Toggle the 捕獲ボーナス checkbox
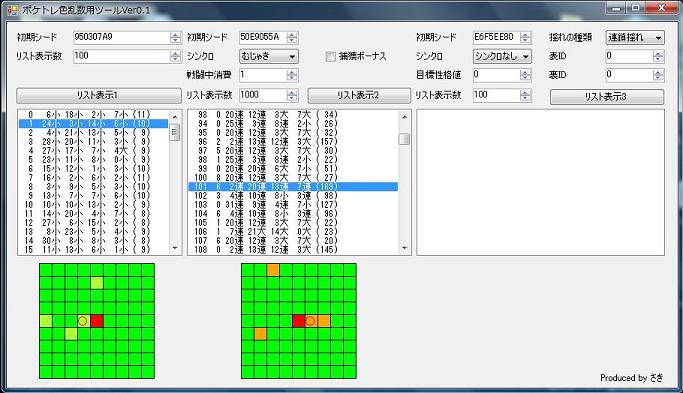683x393 pixels. (331, 57)
